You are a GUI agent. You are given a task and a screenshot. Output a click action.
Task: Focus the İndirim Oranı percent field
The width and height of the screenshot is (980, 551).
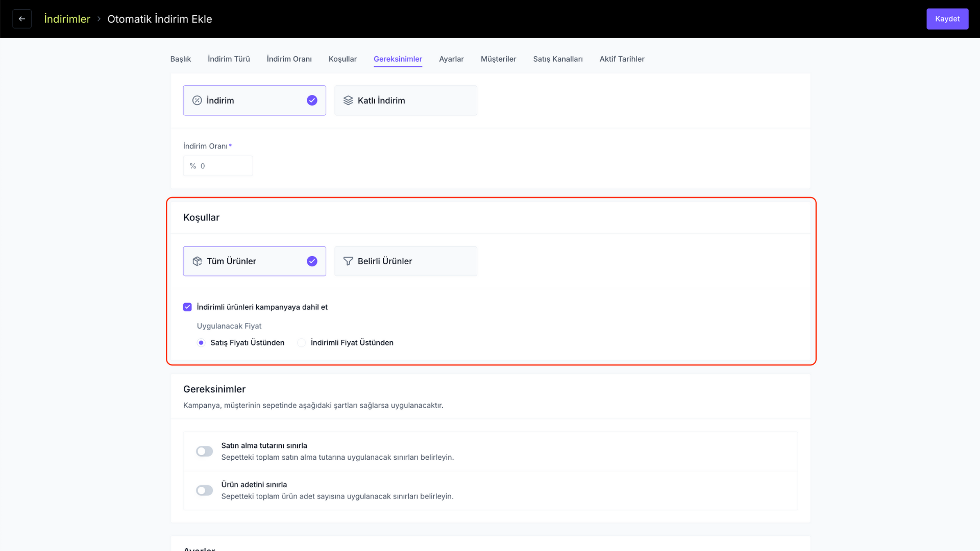(218, 166)
